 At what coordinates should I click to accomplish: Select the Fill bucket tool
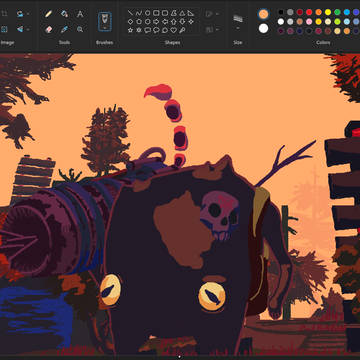[64, 14]
